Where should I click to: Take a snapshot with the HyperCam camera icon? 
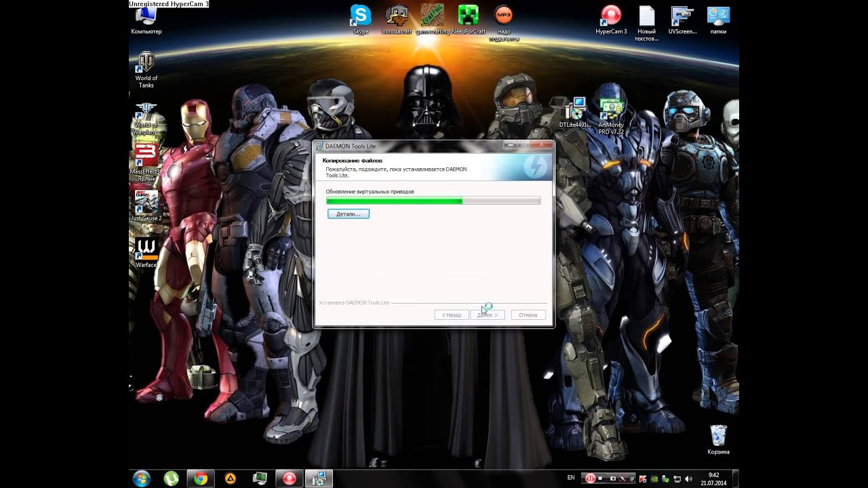[613, 478]
